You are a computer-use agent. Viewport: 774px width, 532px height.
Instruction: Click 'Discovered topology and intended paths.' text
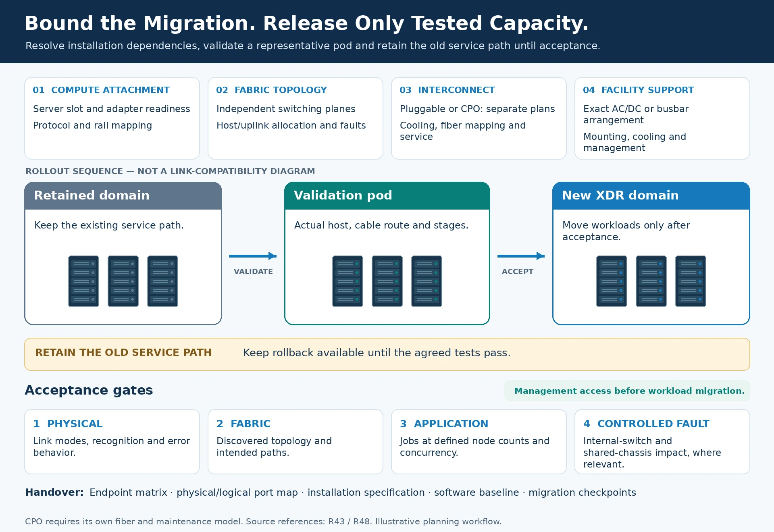coord(274,447)
